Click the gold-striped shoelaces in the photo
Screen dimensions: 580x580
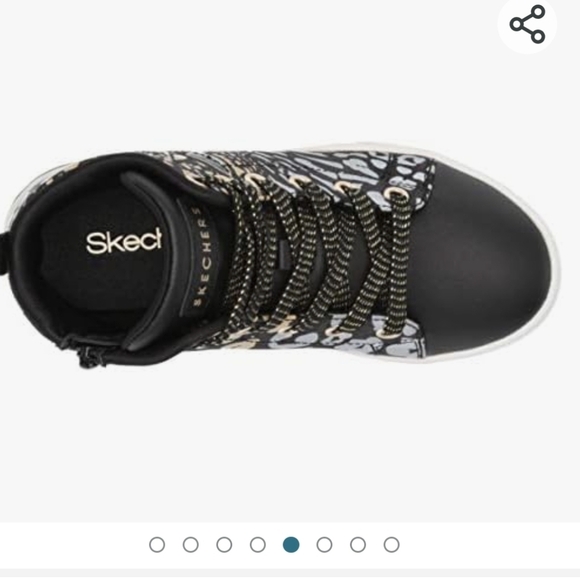[314, 255]
